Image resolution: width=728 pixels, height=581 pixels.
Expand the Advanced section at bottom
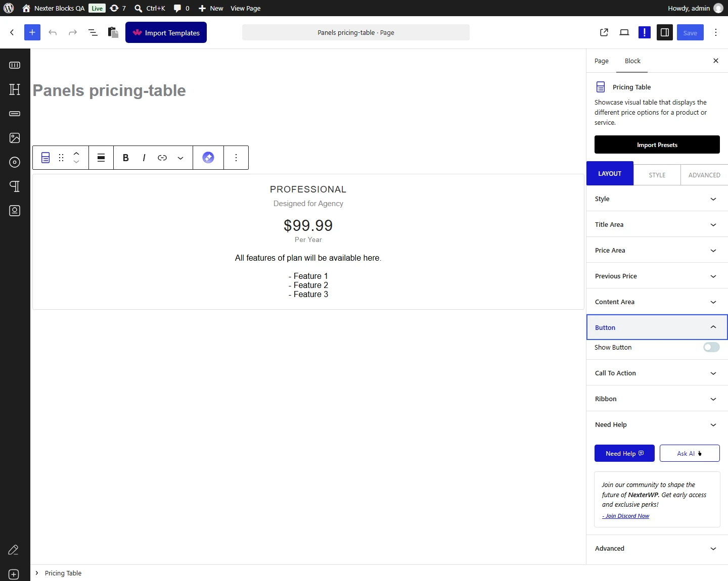click(657, 548)
